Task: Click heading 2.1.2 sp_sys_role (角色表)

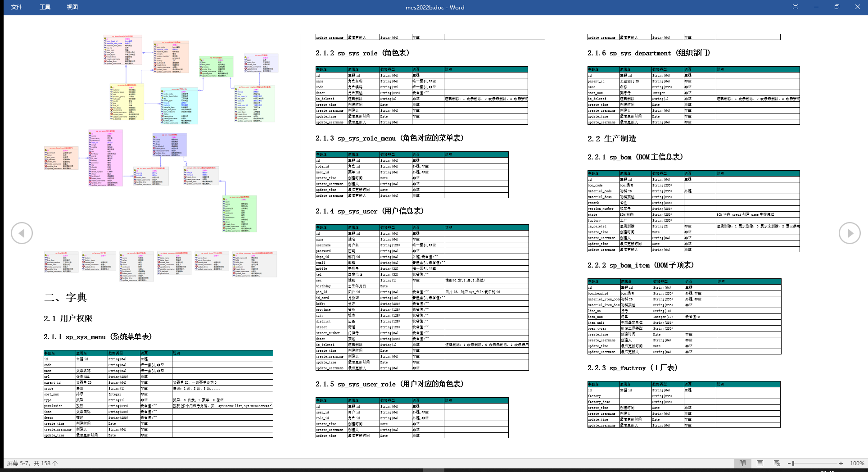Action: click(x=362, y=53)
